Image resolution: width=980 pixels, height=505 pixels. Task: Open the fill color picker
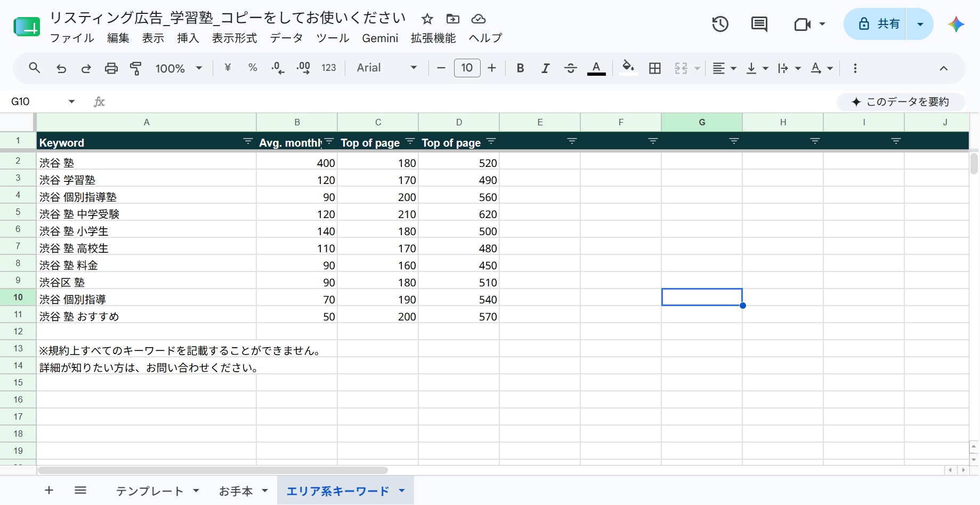coord(628,68)
